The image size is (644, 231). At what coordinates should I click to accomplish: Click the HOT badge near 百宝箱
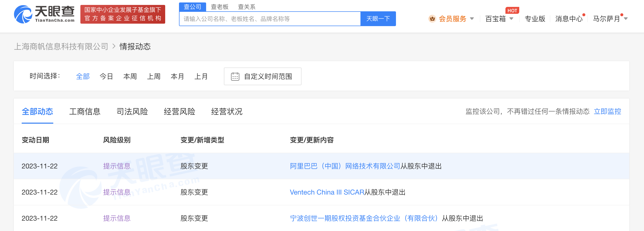point(512,10)
